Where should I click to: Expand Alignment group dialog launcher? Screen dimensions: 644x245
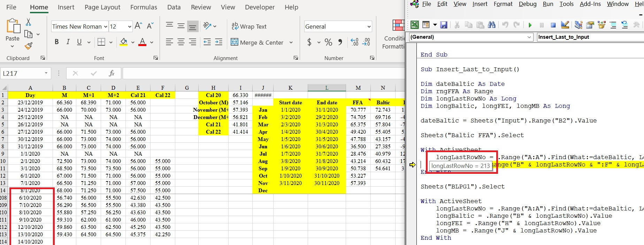point(296,58)
